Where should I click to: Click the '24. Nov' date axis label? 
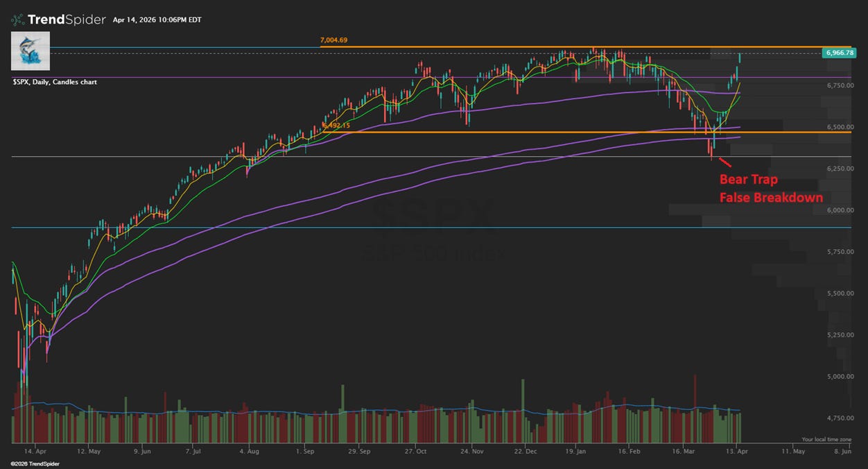click(471, 450)
